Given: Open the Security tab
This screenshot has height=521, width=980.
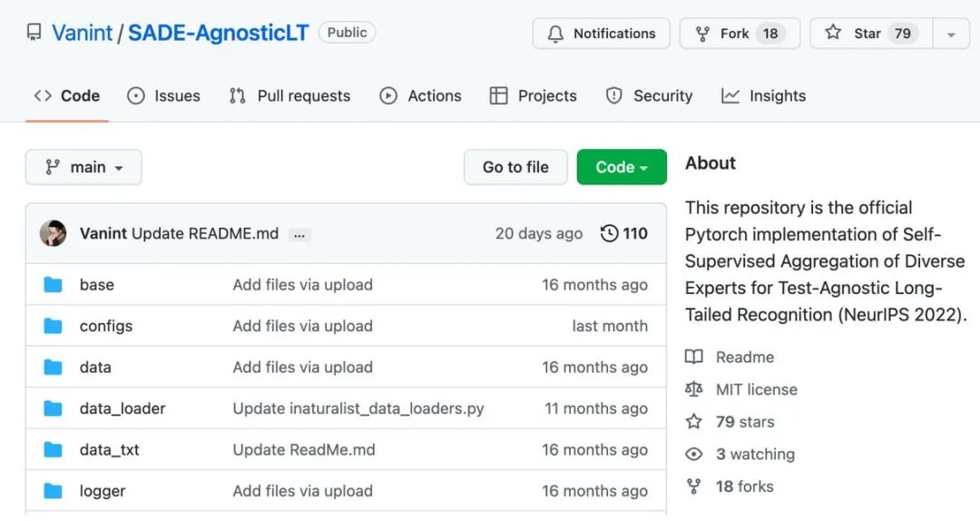Looking at the screenshot, I should pyautogui.click(x=649, y=96).
